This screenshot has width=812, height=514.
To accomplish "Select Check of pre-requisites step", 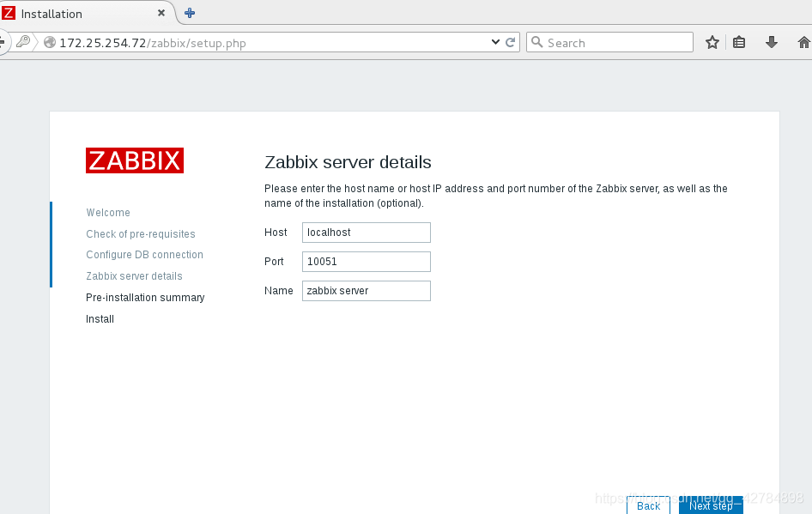I will pyautogui.click(x=140, y=234).
